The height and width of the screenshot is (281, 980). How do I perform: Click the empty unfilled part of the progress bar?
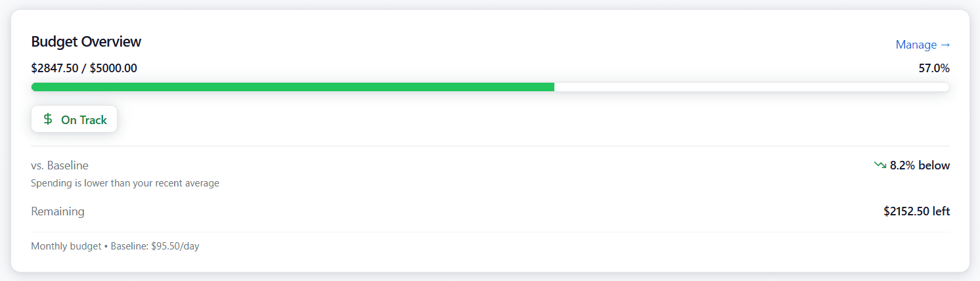tap(751, 87)
